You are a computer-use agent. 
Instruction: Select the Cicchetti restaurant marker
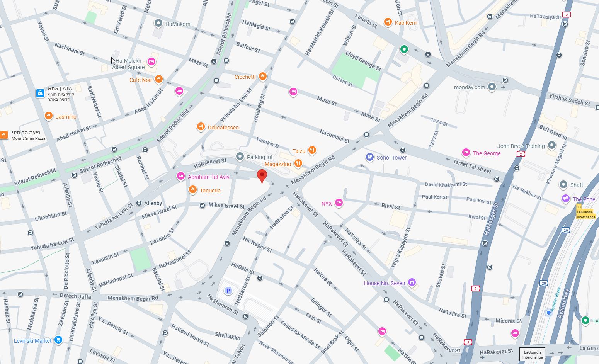coord(263,77)
